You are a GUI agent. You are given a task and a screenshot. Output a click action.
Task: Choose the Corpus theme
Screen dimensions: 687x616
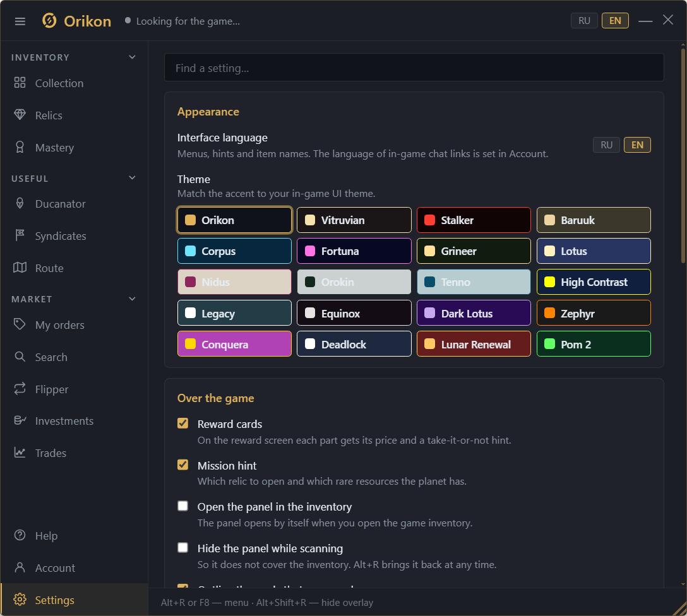click(x=234, y=251)
